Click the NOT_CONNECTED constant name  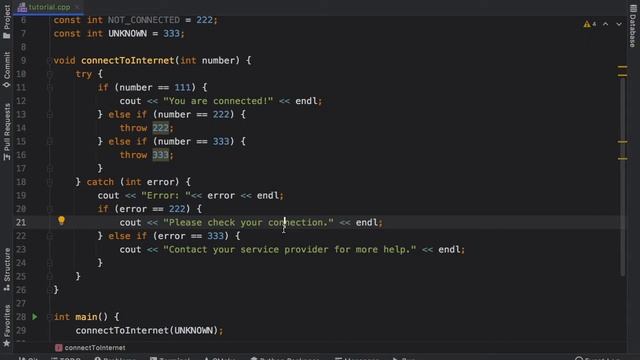click(144, 20)
